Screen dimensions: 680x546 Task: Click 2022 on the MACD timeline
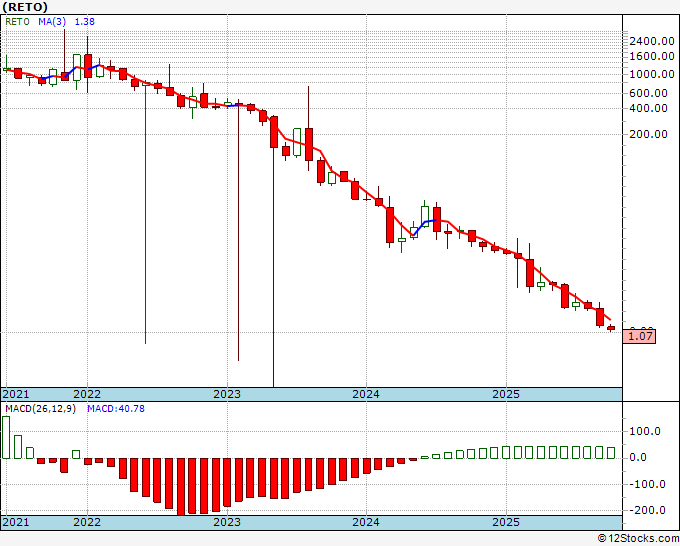pyautogui.click(x=87, y=522)
